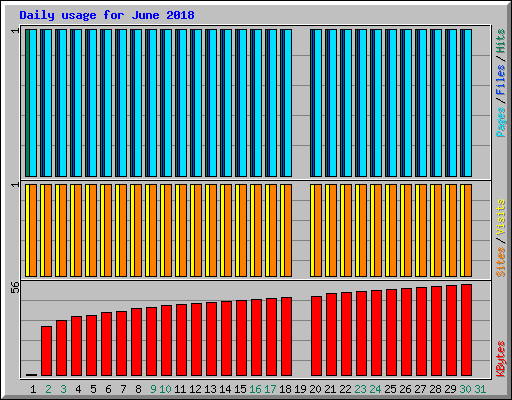Click day label 11 on the x-axis

point(180,389)
